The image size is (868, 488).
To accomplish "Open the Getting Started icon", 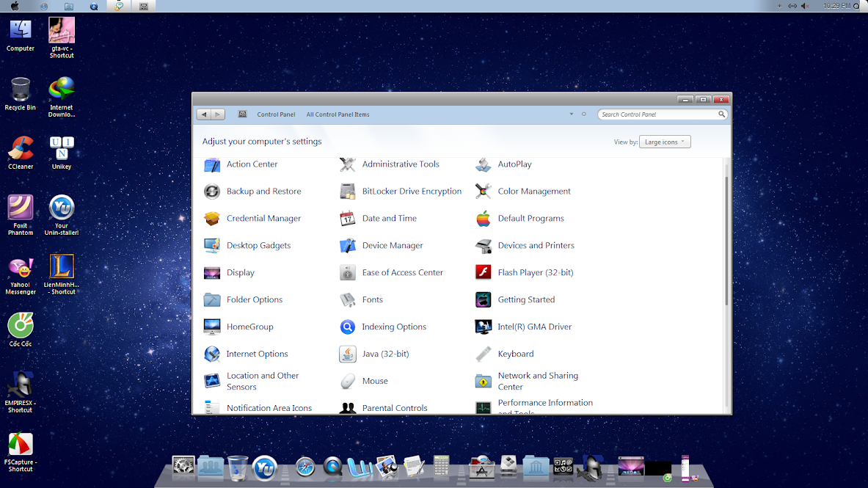I will [484, 300].
